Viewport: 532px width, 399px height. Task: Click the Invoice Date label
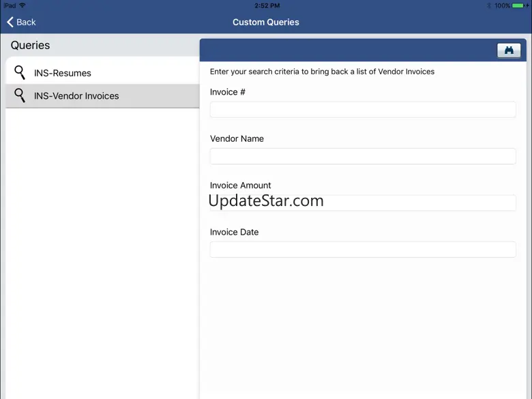(234, 232)
